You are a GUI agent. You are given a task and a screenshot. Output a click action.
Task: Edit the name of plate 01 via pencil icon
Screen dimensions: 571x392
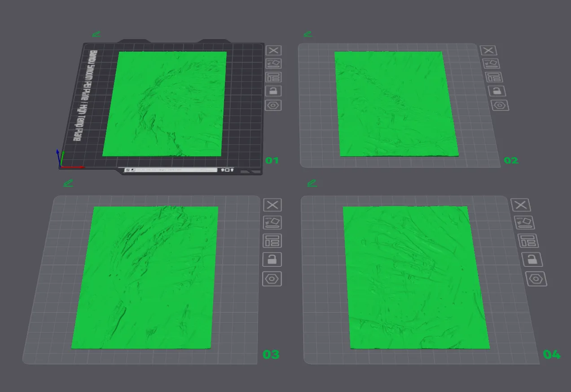pos(96,33)
